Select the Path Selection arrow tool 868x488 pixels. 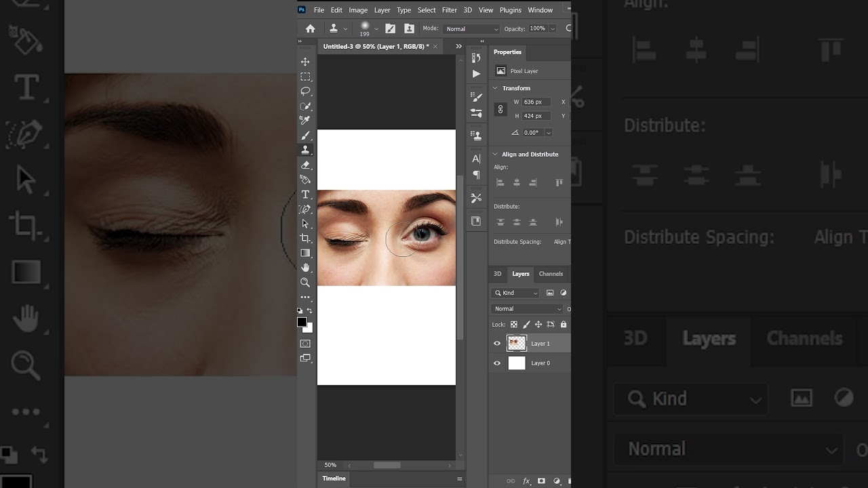[305, 224]
